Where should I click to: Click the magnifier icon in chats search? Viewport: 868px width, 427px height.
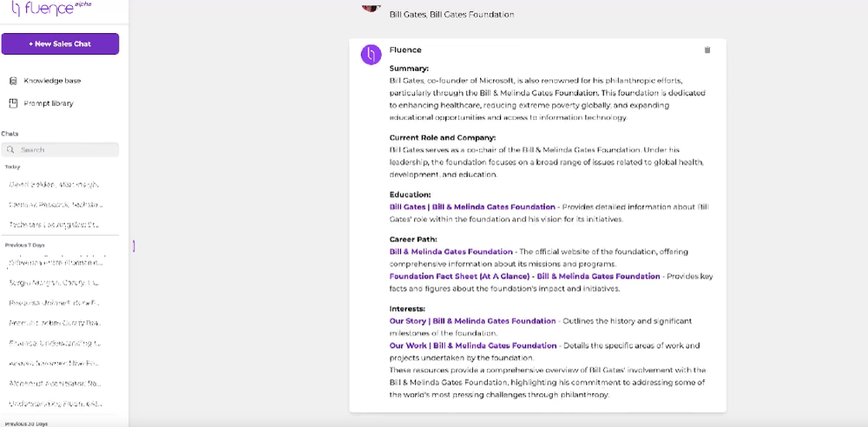(x=10, y=149)
